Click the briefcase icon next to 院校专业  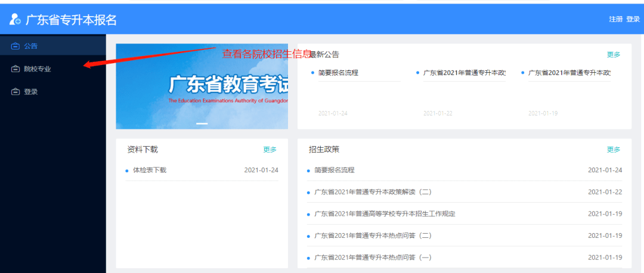click(x=15, y=69)
